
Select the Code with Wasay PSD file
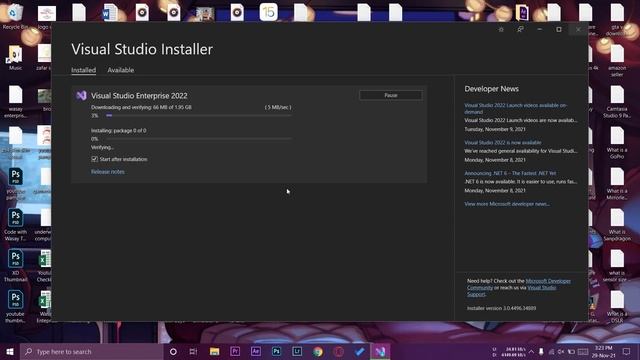[x=16, y=224]
